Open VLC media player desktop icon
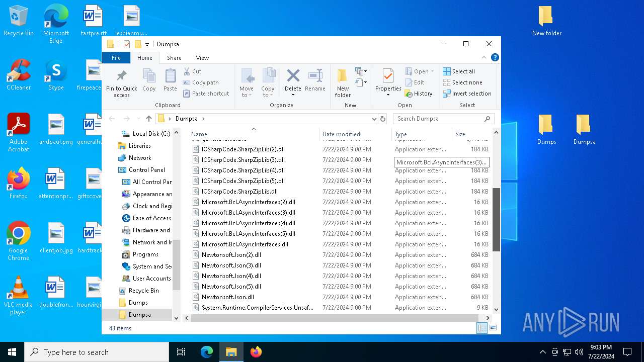Image resolution: width=644 pixels, height=362 pixels. click(x=19, y=296)
